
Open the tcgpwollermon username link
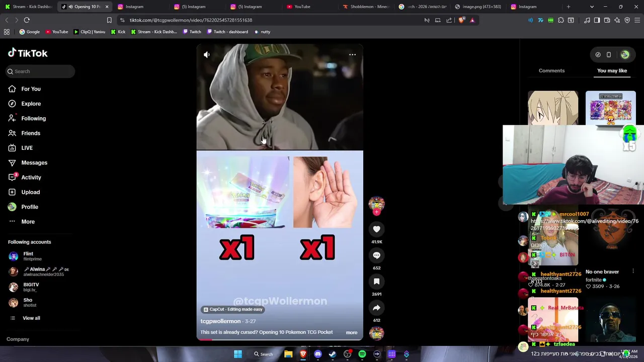tap(220, 321)
